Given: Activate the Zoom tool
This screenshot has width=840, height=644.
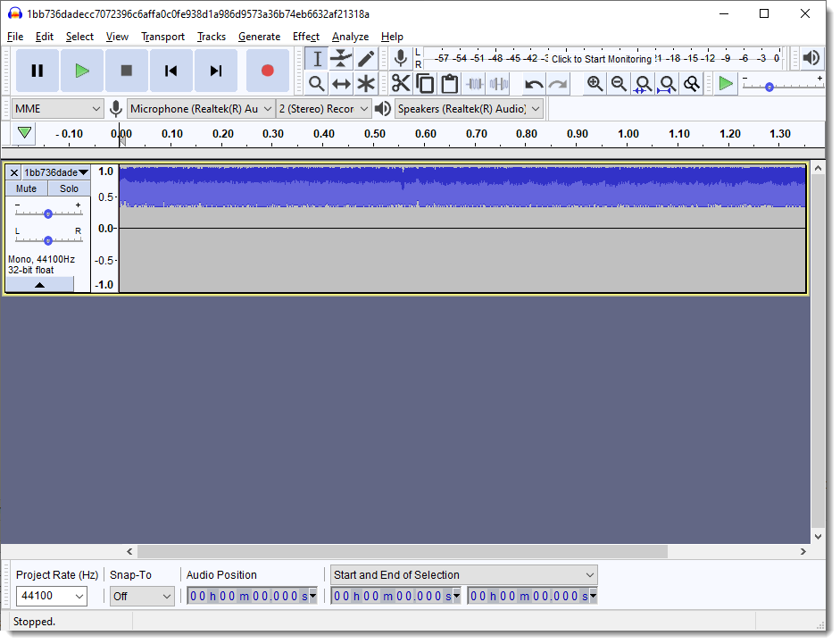Looking at the screenshot, I should pyautogui.click(x=317, y=83).
